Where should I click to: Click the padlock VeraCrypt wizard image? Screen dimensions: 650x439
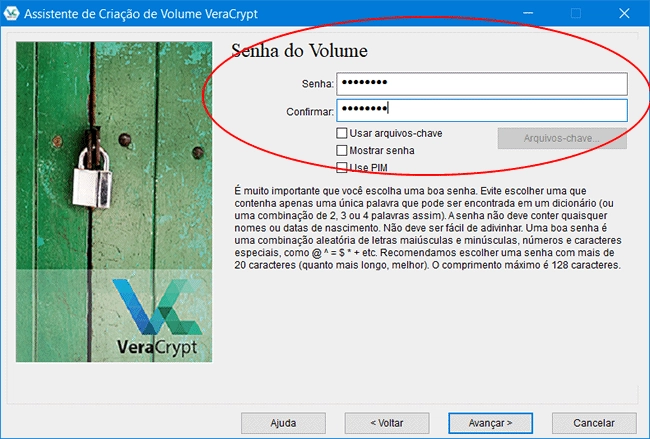tap(114, 201)
